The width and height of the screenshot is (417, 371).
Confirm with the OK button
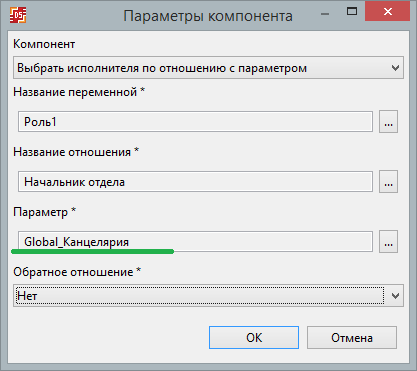coord(254,338)
